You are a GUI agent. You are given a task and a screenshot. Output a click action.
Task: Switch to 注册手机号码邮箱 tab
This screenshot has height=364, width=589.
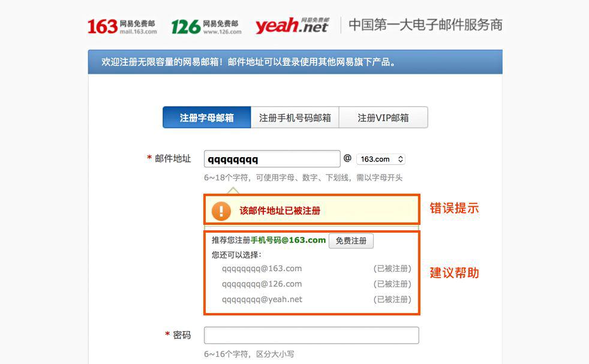(295, 118)
